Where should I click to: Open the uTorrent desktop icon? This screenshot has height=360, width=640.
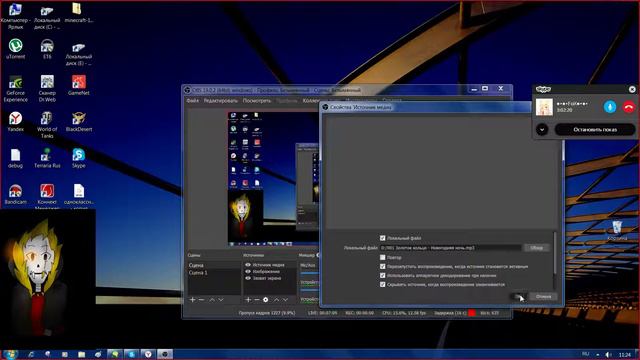[16, 49]
